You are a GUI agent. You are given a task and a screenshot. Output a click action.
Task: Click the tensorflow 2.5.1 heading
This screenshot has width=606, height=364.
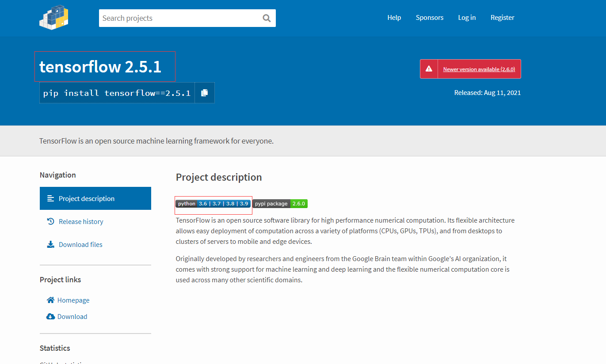coord(100,67)
